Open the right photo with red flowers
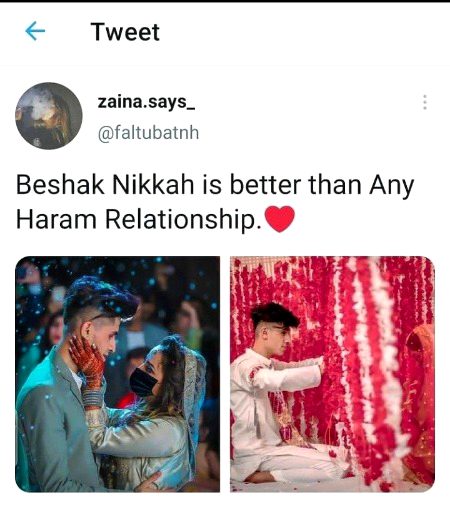This screenshot has height=513, width=450. (332, 374)
